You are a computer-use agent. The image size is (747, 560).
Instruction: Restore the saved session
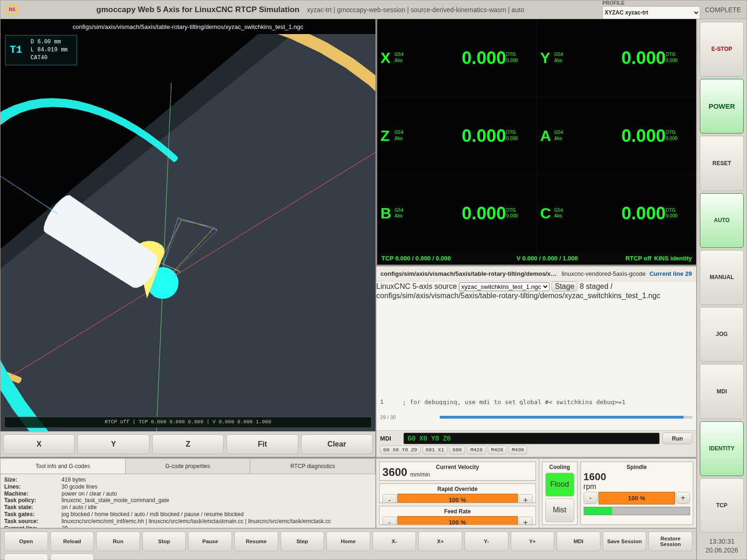point(670,541)
